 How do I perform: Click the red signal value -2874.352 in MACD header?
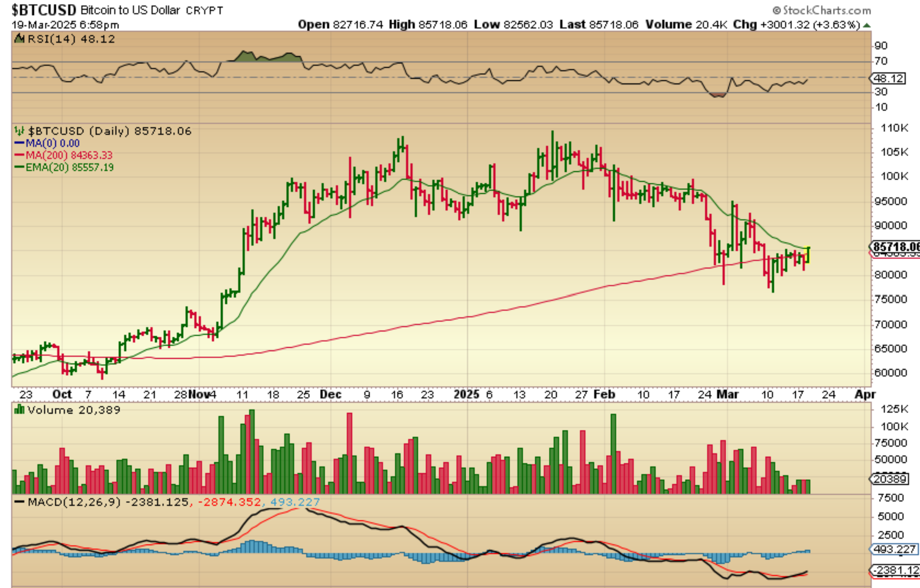pyautogui.click(x=229, y=502)
